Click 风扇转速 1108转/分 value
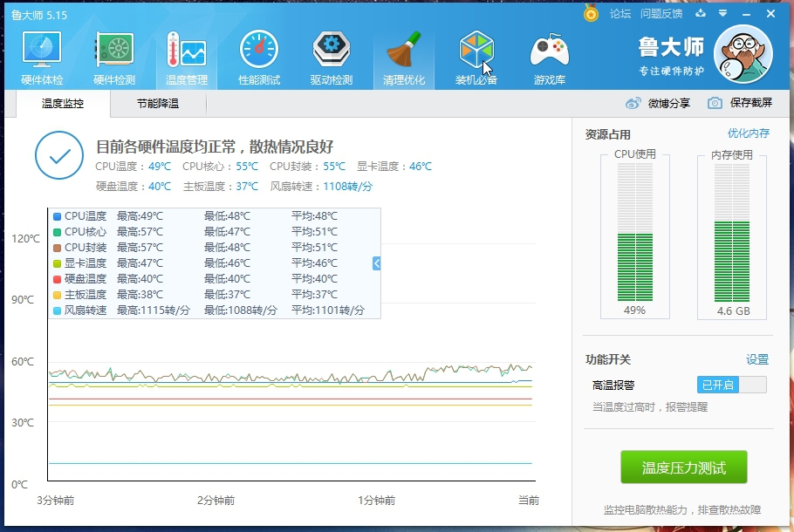794x532 pixels. click(347, 187)
